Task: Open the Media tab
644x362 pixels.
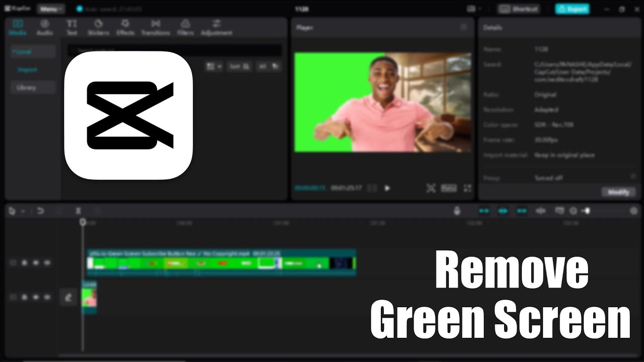Action: point(18,28)
